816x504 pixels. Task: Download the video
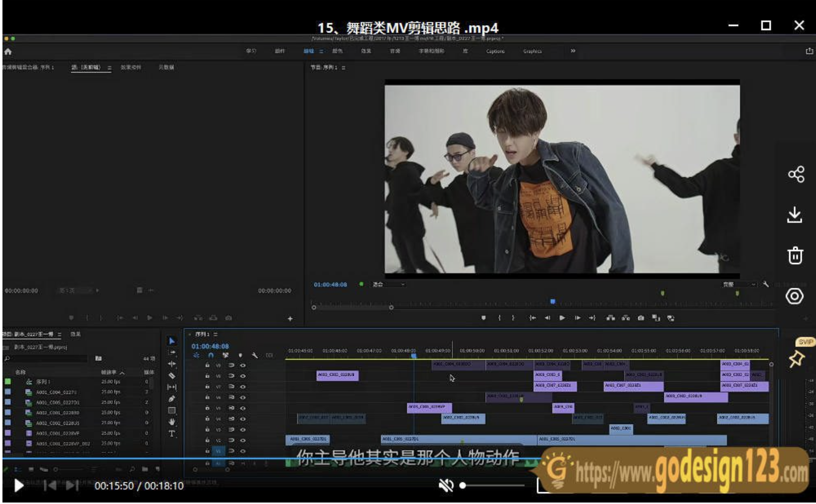[x=795, y=215]
